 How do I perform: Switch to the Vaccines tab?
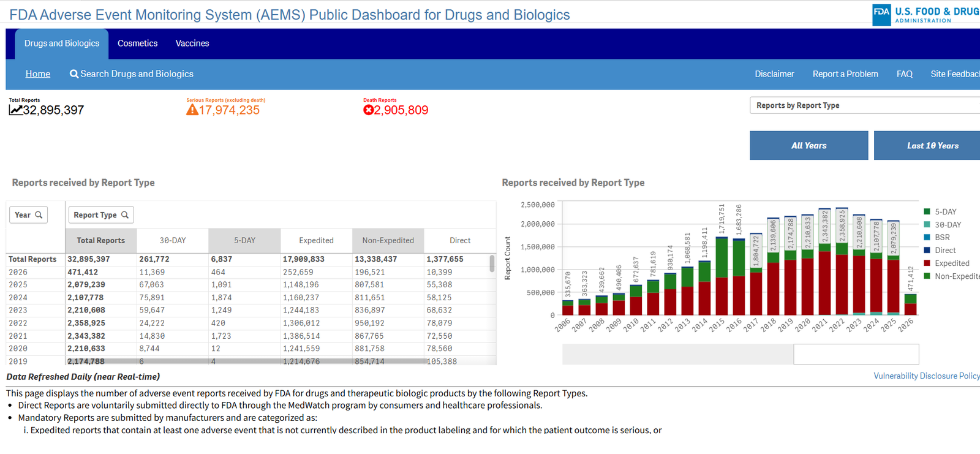click(x=192, y=44)
